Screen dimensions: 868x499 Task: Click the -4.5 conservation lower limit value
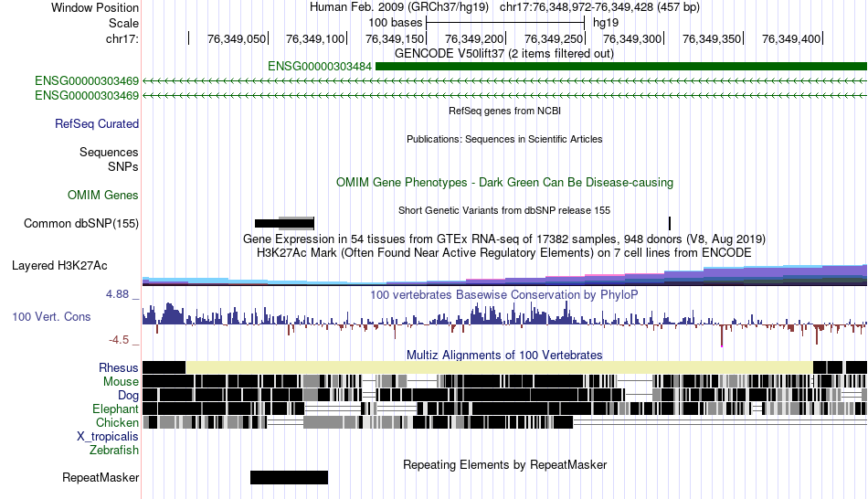point(119,339)
